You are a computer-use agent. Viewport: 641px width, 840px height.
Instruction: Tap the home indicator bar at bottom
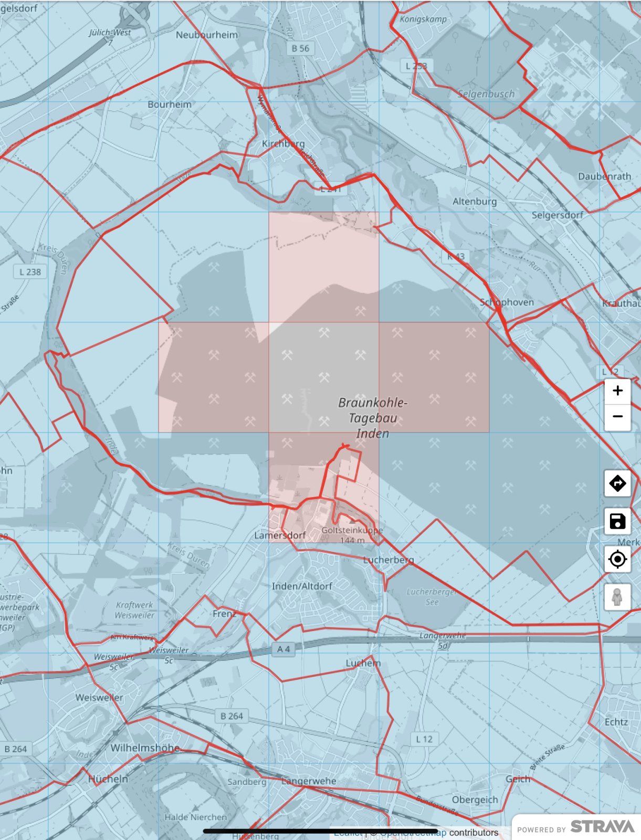pos(320,831)
